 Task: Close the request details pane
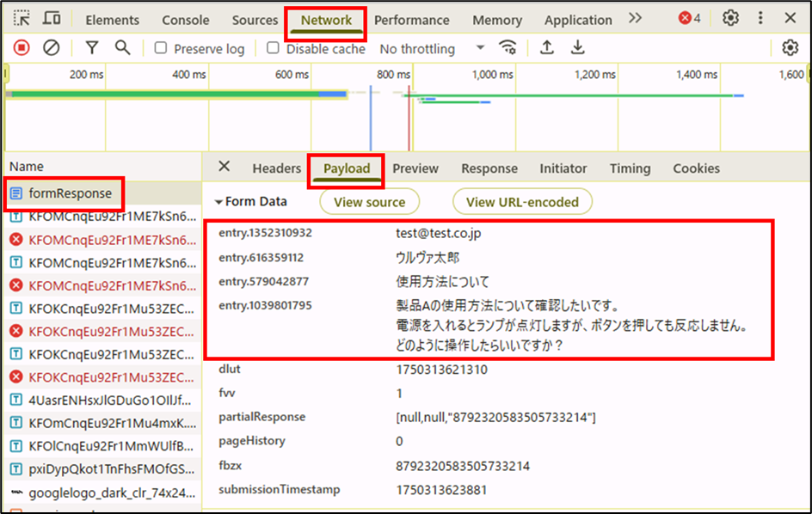[x=224, y=167]
